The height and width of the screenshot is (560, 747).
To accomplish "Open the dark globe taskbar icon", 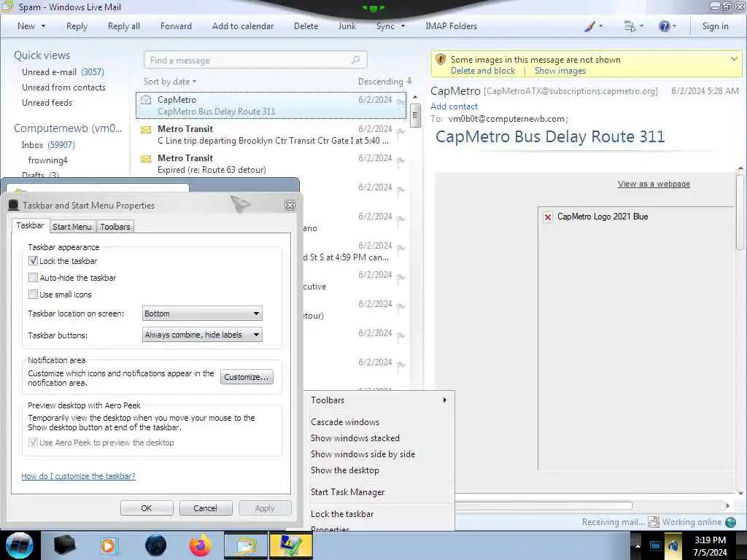I will (x=155, y=545).
